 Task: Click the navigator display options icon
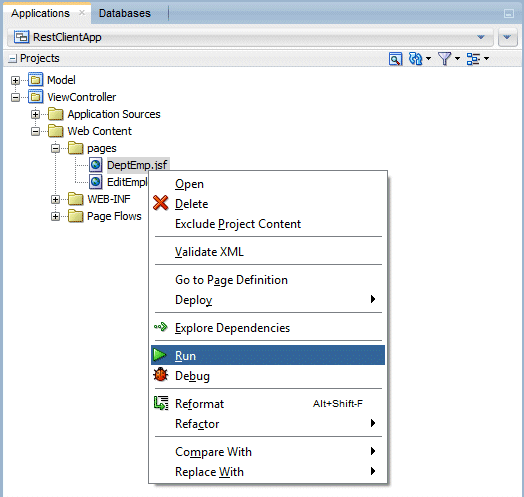(x=473, y=59)
